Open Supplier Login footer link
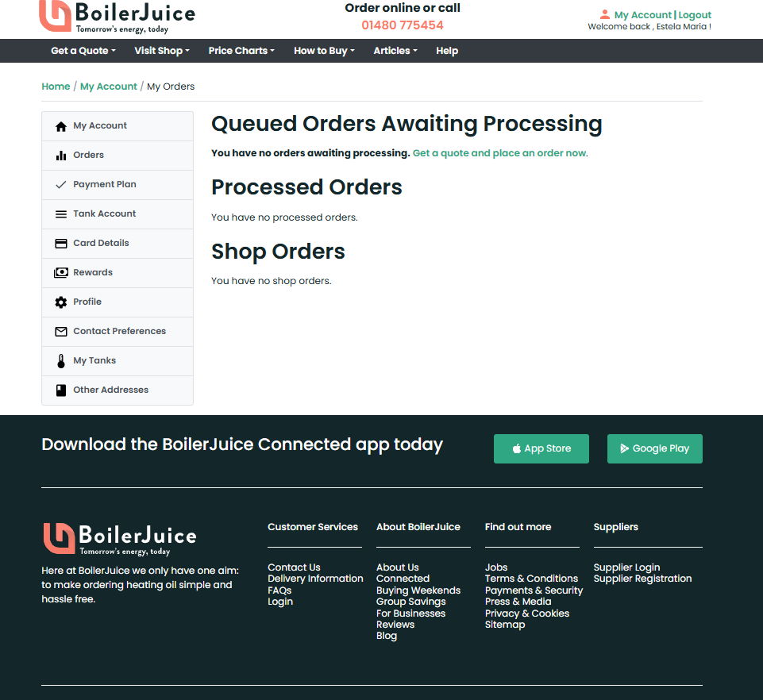 (x=626, y=567)
